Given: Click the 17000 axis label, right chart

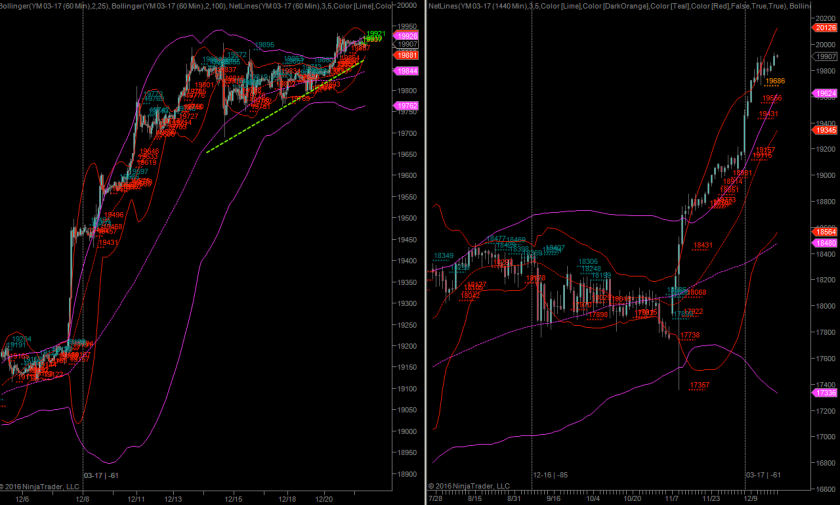Looking at the screenshot, I should (826, 437).
